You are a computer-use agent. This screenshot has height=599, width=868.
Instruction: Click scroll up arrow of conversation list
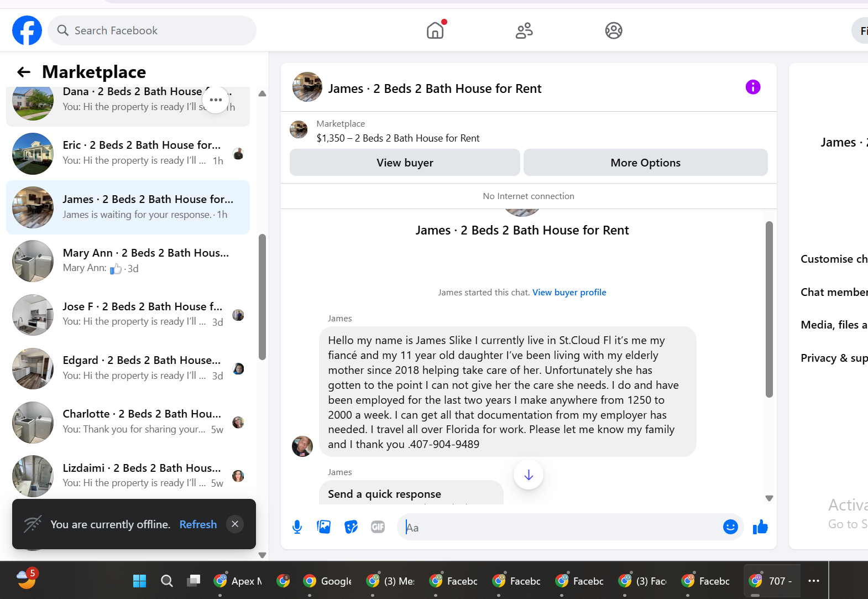coord(263,93)
